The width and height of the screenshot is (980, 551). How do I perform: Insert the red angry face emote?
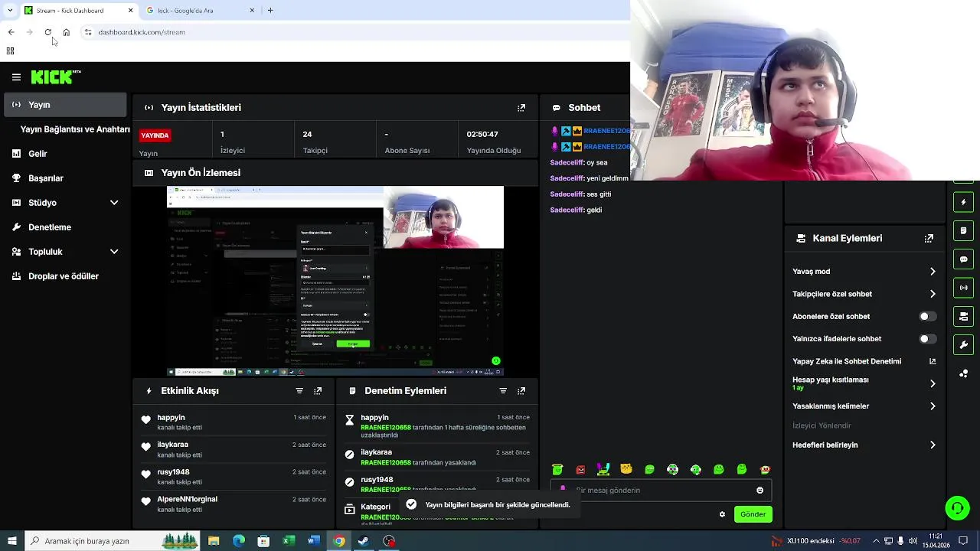(x=580, y=469)
